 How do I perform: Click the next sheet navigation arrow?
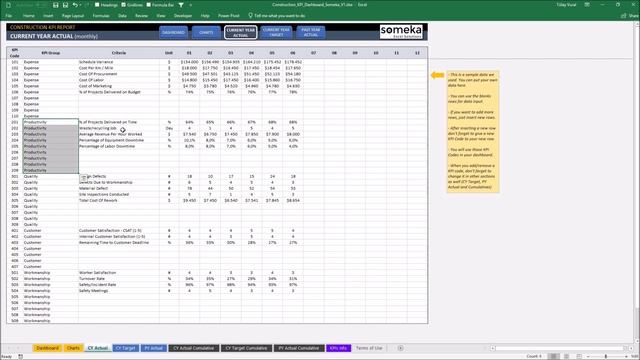18,348
